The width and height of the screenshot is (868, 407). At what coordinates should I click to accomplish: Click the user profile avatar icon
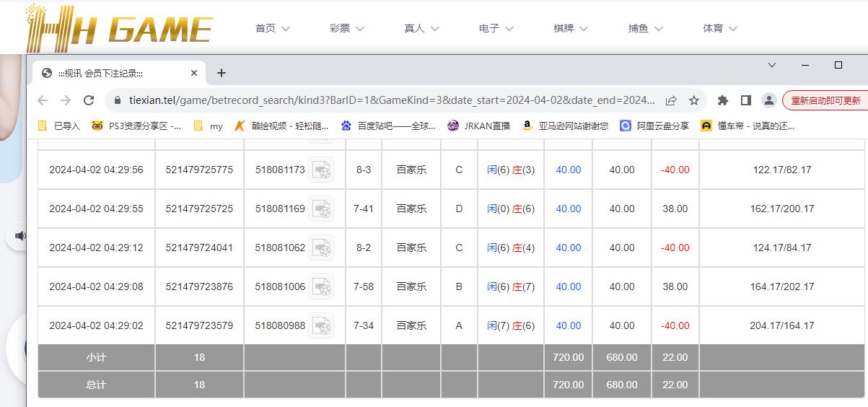(x=769, y=100)
